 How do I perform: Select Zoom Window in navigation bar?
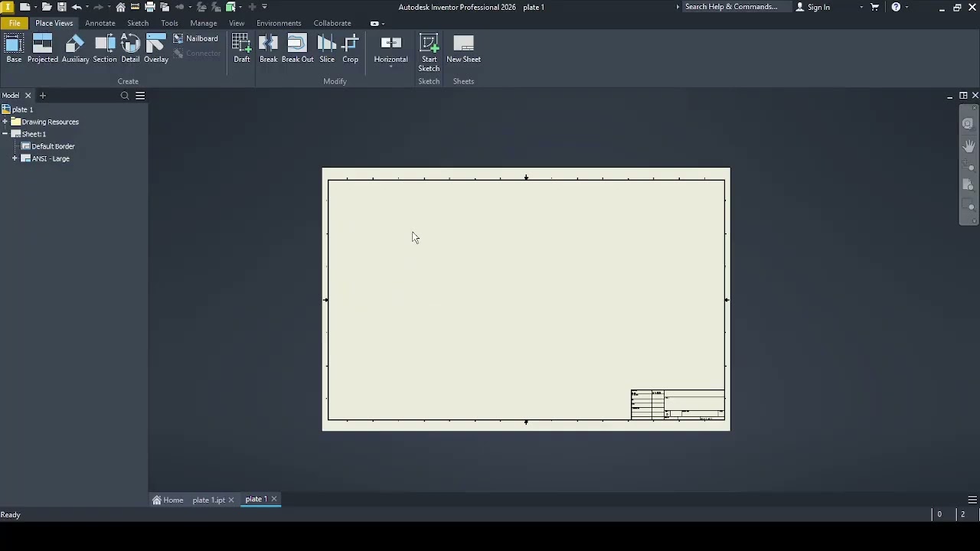pos(969,205)
